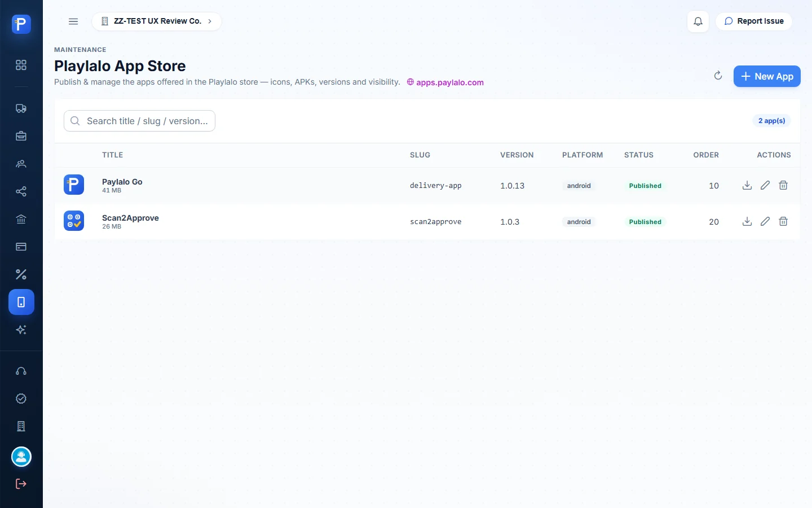Open the percent discount icon in sidebar

coord(21,274)
